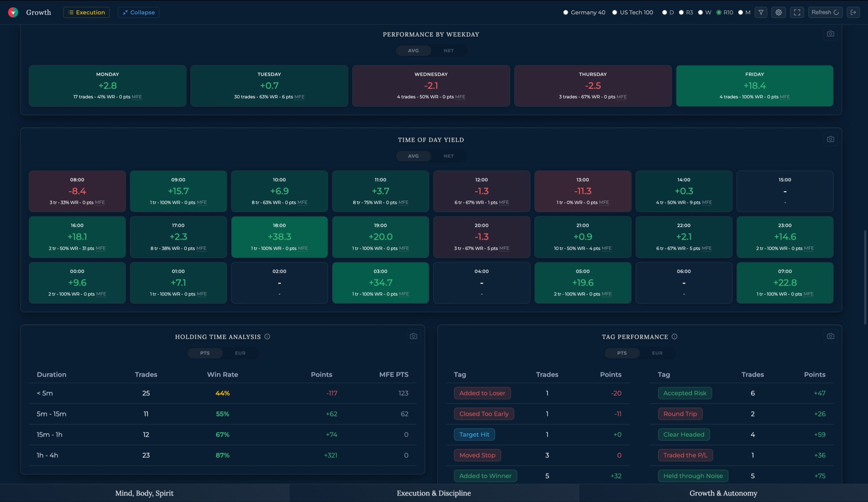Capture Tag Performance camera icon
The height and width of the screenshot is (502, 868).
(x=830, y=336)
